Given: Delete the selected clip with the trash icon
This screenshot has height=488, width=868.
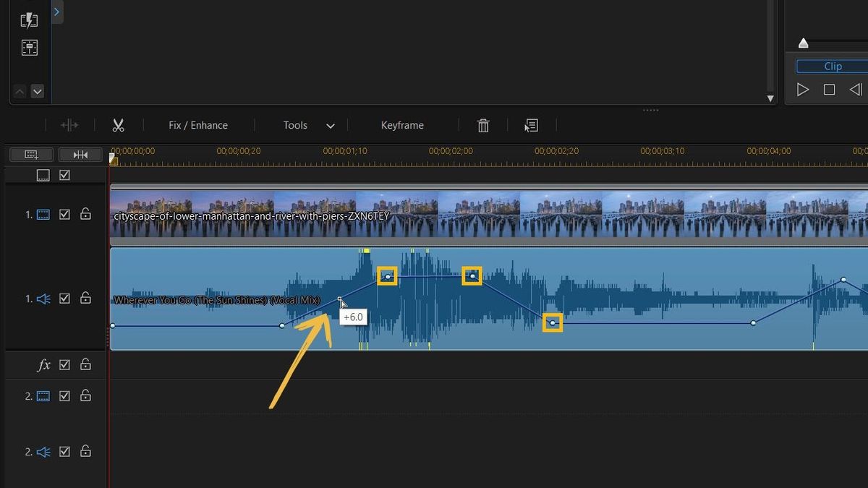Looking at the screenshot, I should [483, 125].
